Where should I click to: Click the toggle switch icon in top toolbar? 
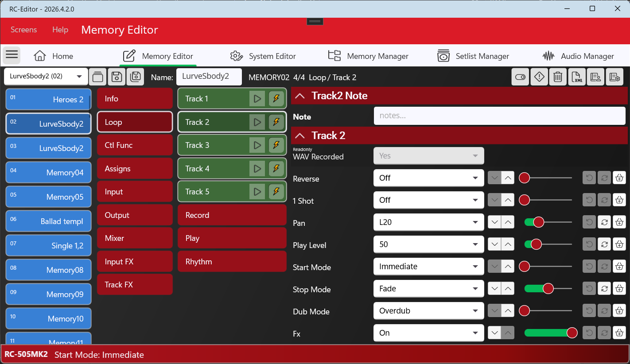520,77
